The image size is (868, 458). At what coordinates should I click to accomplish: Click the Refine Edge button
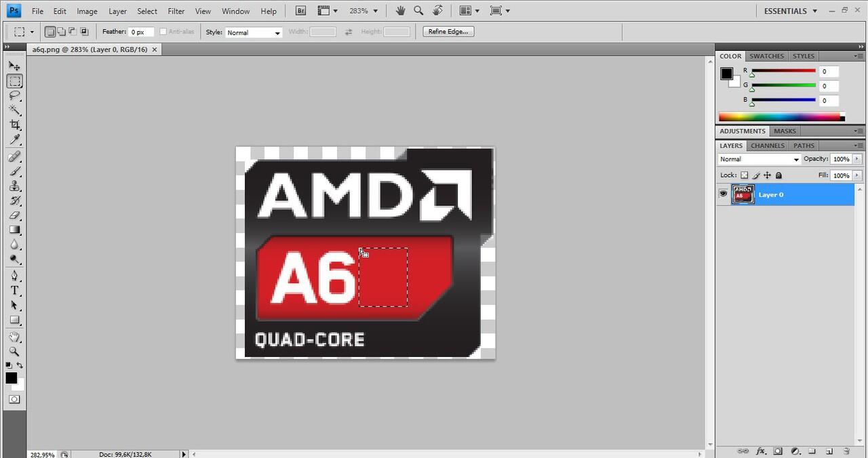click(448, 32)
